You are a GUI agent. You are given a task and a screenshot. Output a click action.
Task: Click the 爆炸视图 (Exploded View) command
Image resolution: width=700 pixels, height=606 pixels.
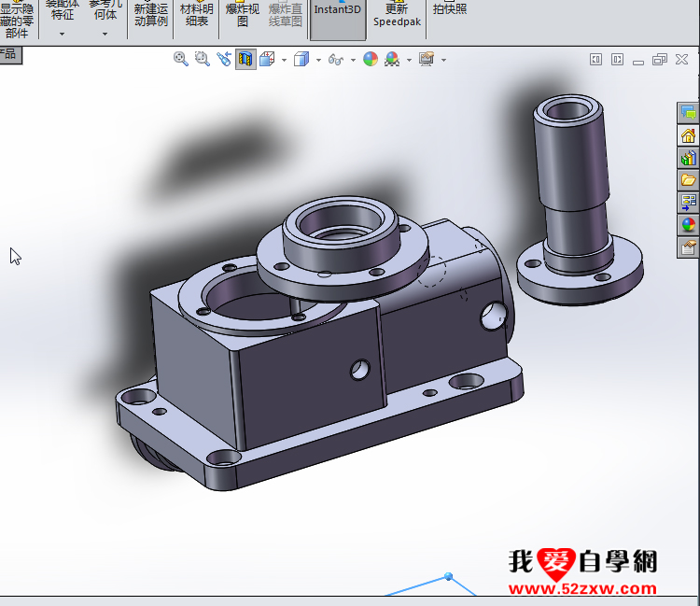point(242,15)
